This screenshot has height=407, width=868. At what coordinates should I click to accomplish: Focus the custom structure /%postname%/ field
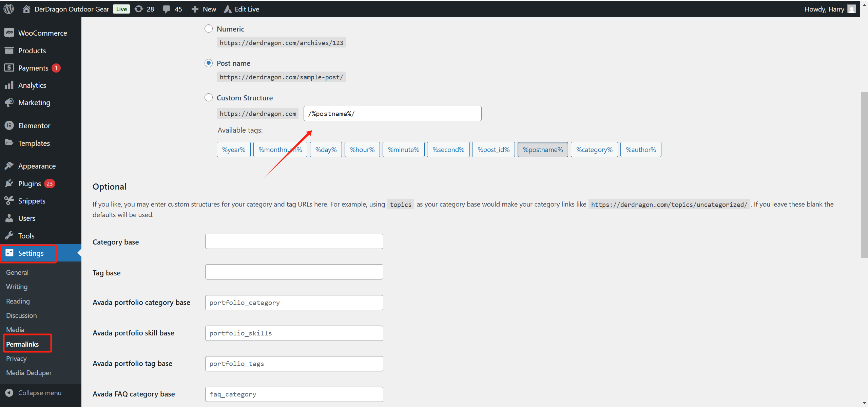coord(392,113)
